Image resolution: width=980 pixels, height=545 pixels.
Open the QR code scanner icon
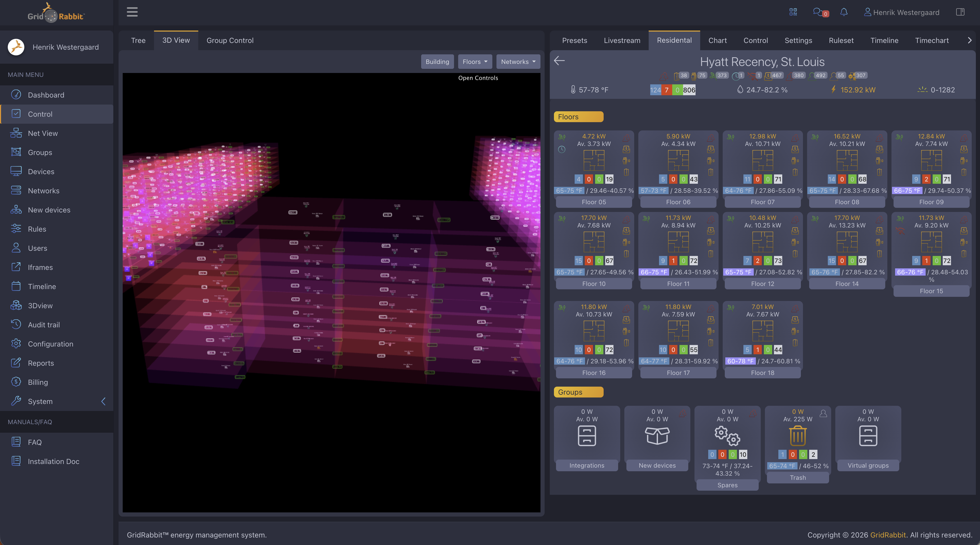pos(793,12)
